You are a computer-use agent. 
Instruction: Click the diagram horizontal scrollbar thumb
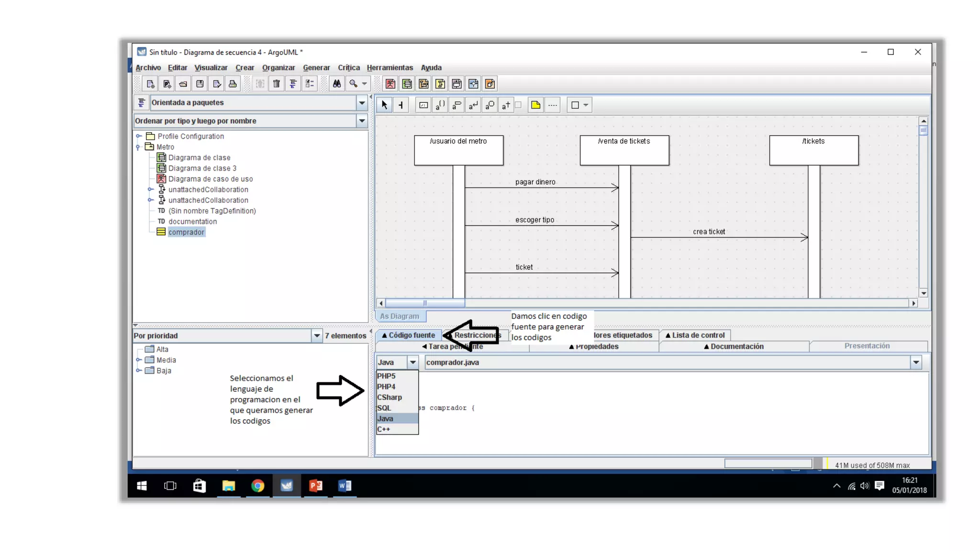point(424,303)
